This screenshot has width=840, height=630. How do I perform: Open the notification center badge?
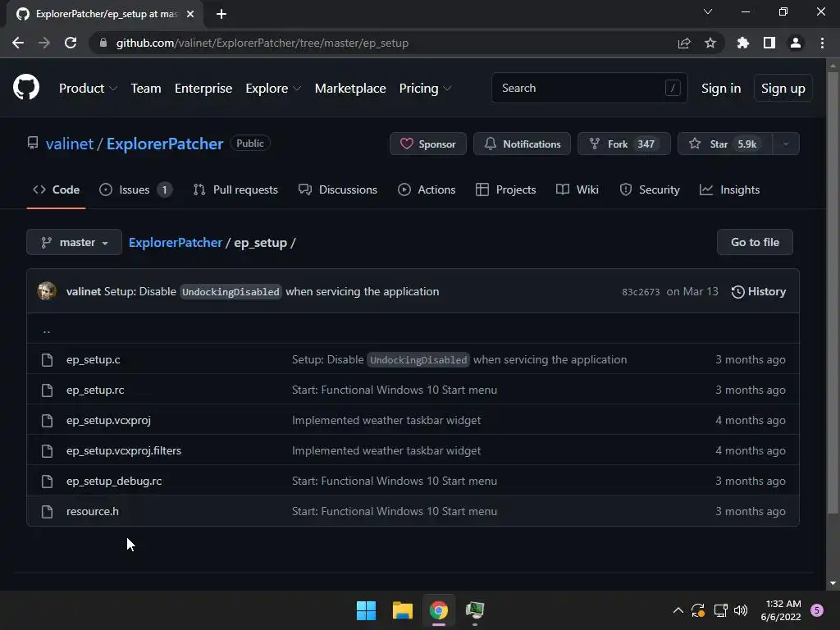pyautogui.click(x=817, y=610)
